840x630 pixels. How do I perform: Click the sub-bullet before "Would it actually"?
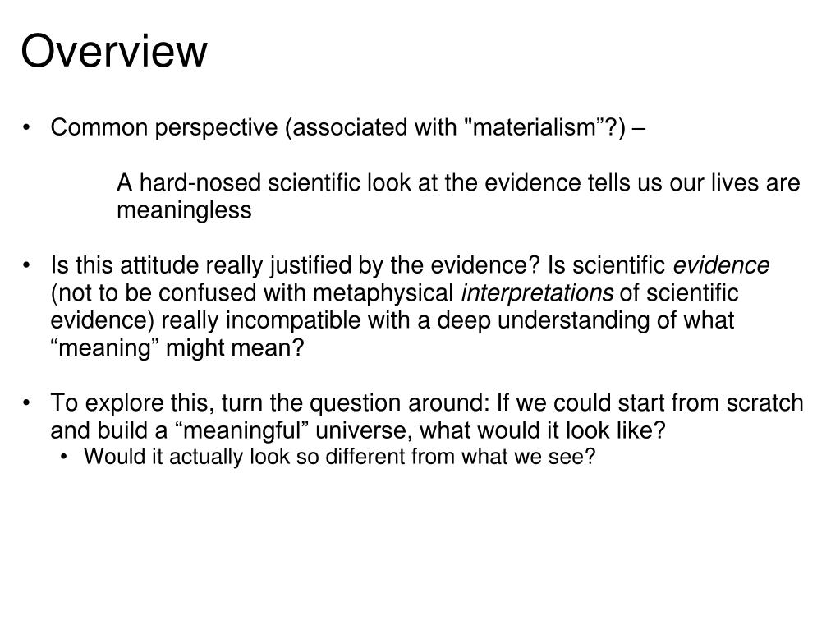(64, 457)
